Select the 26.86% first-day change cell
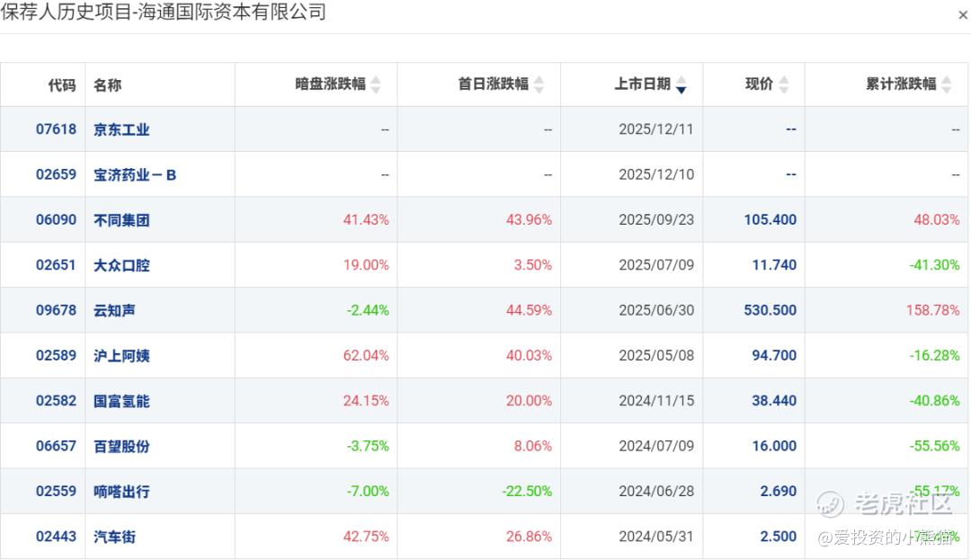 point(529,536)
